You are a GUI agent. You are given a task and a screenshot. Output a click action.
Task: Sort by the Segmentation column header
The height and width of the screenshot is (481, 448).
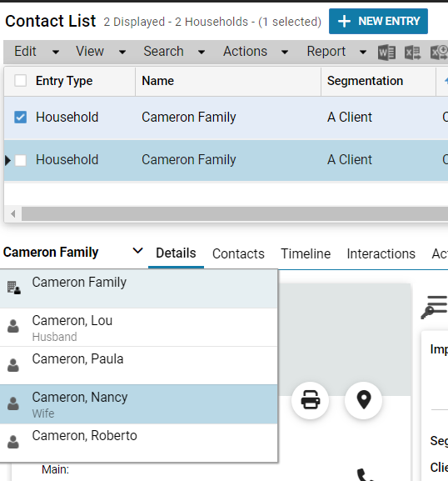click(365, 81)
